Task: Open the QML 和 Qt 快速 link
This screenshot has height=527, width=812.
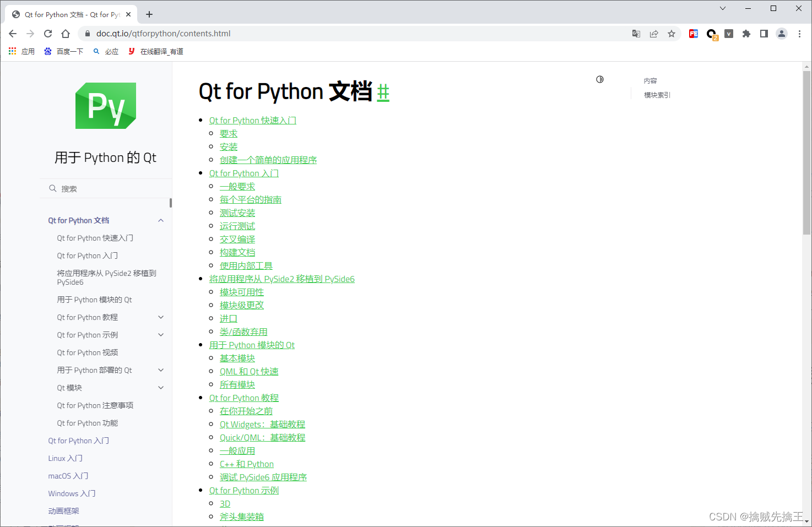Action: tap(249, 371)
